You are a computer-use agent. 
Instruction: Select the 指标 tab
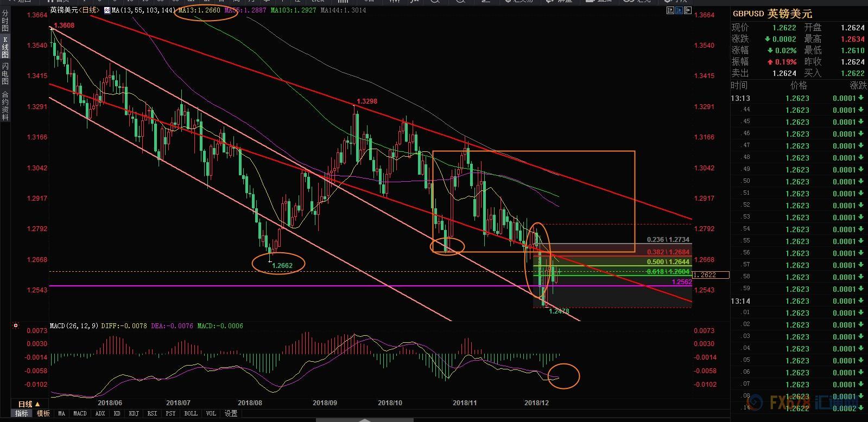tap(21, 413)
